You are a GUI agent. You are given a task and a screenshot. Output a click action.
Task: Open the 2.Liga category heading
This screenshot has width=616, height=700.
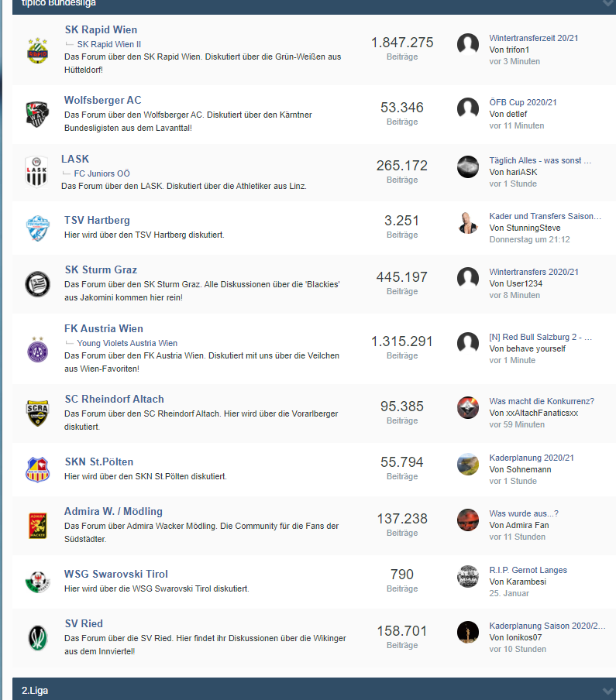tap(35, 691)
